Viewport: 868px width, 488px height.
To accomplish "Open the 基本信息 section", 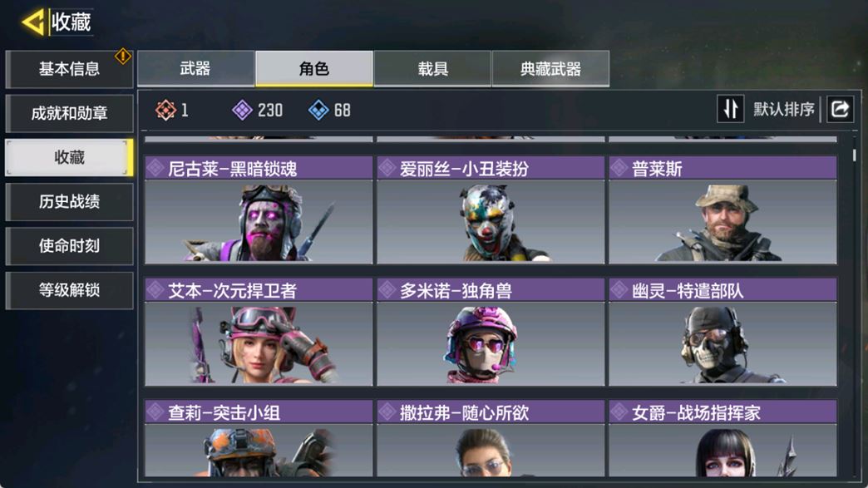I will [x=69, y=69].
